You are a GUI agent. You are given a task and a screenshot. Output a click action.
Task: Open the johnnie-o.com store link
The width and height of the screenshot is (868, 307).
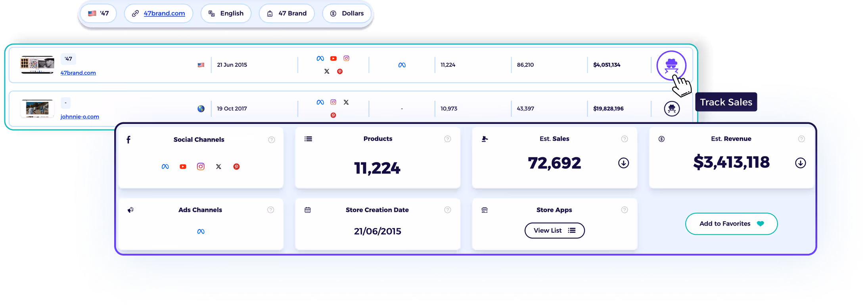[x=80, y=116]
